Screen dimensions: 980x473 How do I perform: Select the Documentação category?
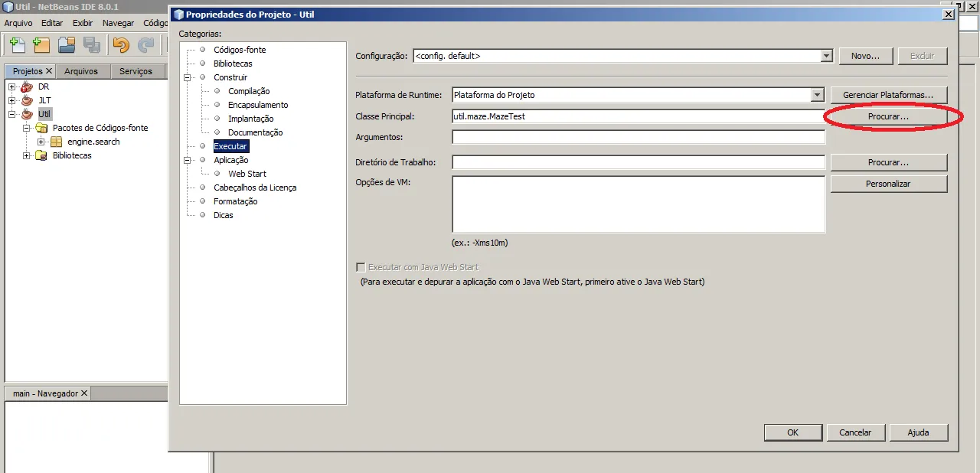(x=255, y=132)
